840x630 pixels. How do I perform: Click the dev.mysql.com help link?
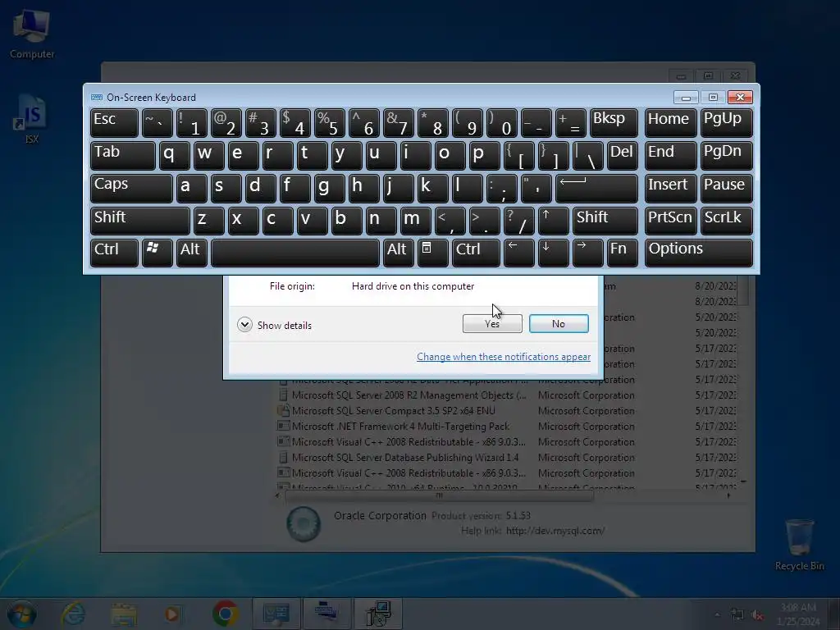tap(555, 531)
